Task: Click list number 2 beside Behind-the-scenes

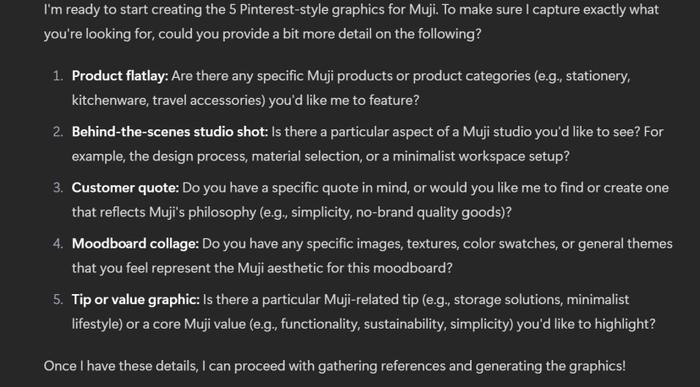Action: click(x=58, y=132)
